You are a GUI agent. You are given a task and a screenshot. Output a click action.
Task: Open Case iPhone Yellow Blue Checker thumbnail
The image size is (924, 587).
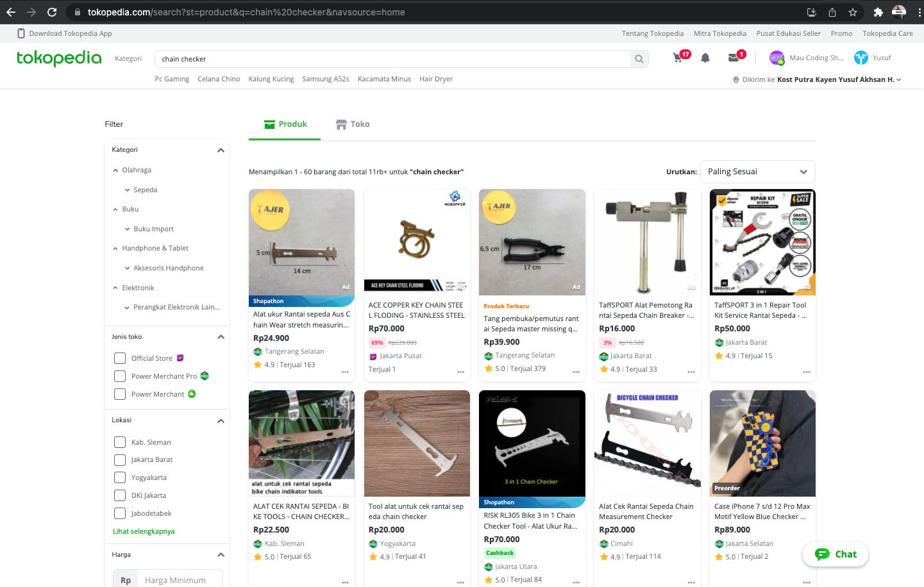coord(762,443)
